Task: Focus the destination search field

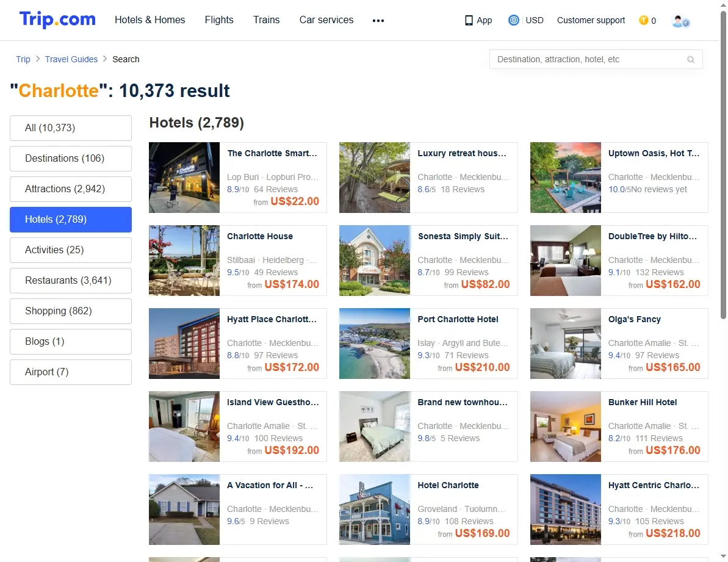Action: pos(596,59)
